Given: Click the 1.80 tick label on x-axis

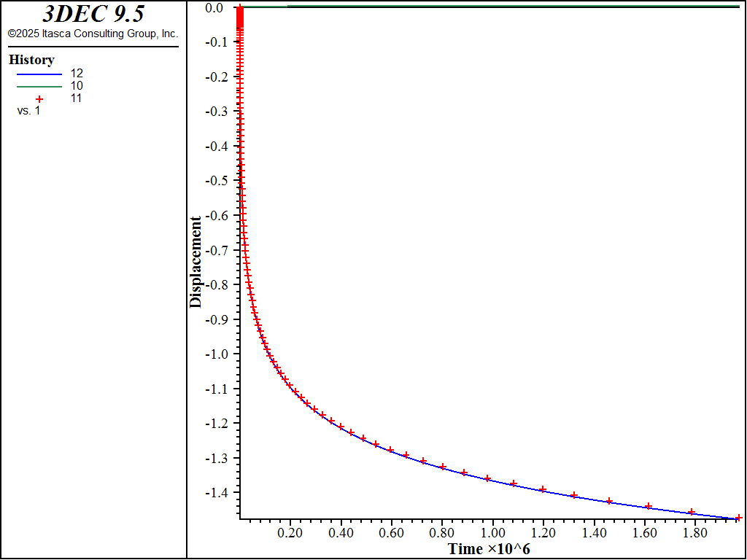Looking at the screenshot, I should (694, 532).
